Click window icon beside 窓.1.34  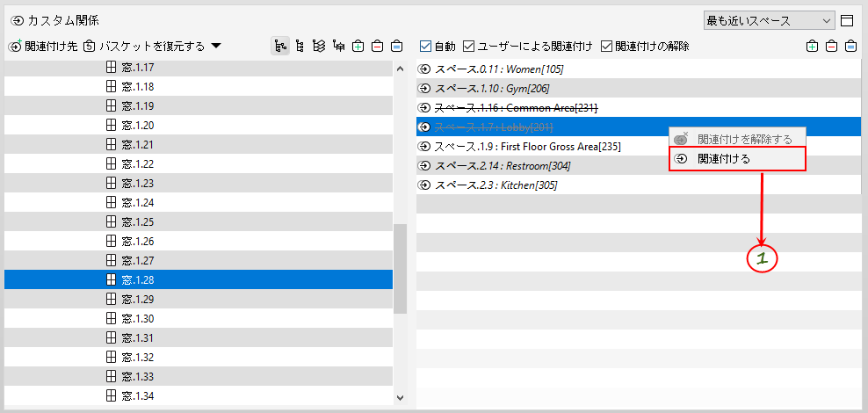111,395
